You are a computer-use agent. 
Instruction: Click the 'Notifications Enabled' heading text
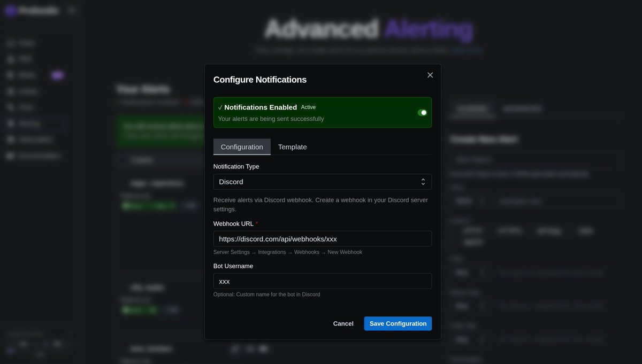(261, 107)
